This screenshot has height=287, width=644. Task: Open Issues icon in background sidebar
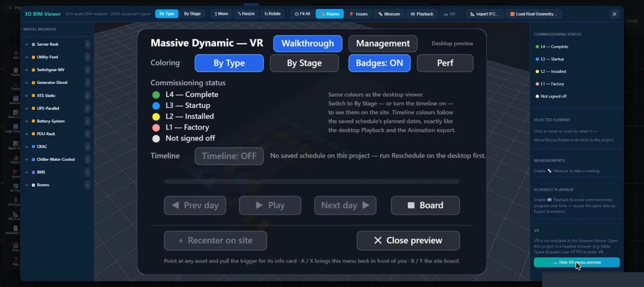pos(16,174)
